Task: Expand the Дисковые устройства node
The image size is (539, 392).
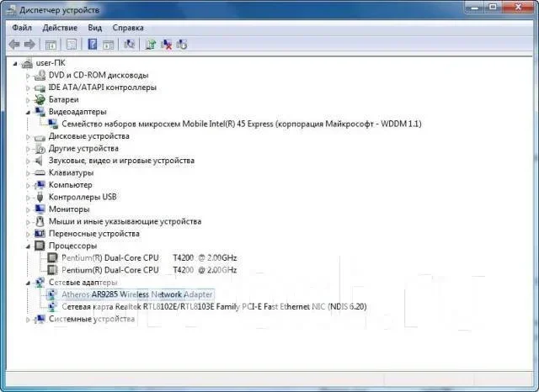Action: pos(28,137)
